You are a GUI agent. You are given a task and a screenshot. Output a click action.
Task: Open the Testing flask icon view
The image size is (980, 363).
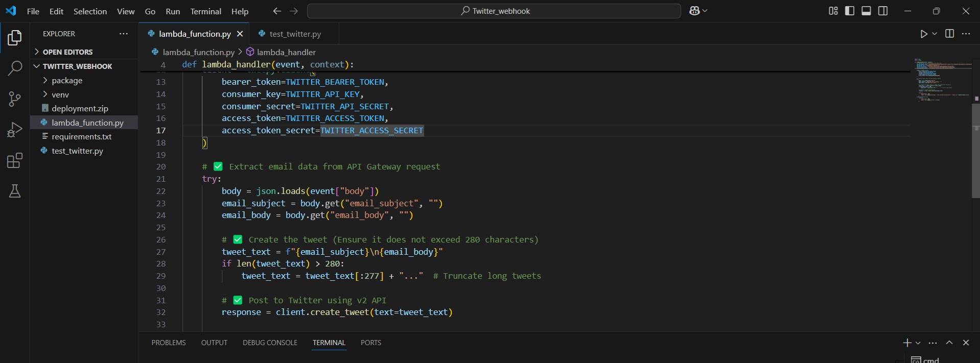[15, 191]
